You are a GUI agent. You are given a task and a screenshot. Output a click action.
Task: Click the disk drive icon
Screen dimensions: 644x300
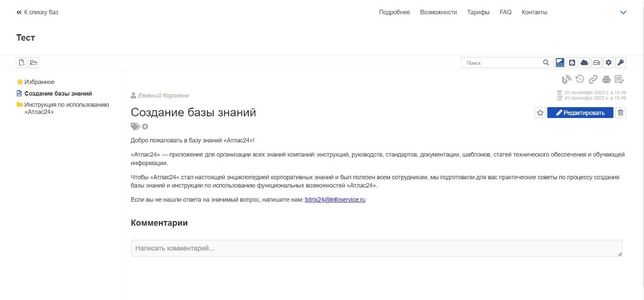coord(596,63)
